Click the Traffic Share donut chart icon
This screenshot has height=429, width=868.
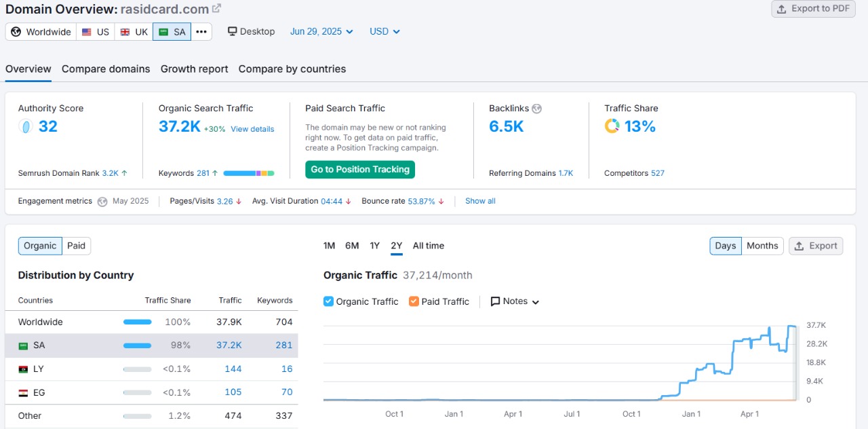pyautogui.click(x=612, y=126)
